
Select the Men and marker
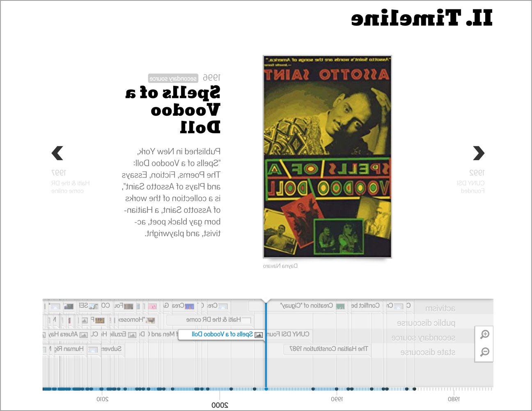tap(164, 334)
